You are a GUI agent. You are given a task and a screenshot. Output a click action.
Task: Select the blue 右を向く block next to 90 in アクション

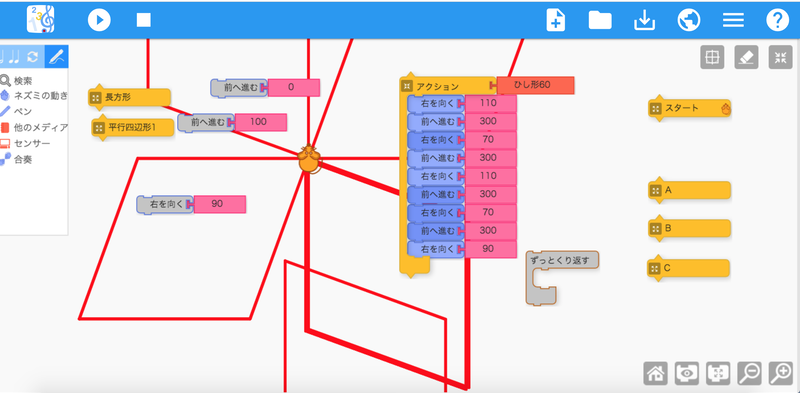437,249
